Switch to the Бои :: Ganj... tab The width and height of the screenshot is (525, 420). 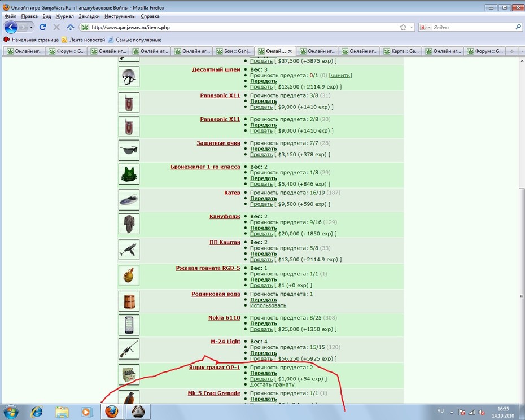[x=233, y=51]
